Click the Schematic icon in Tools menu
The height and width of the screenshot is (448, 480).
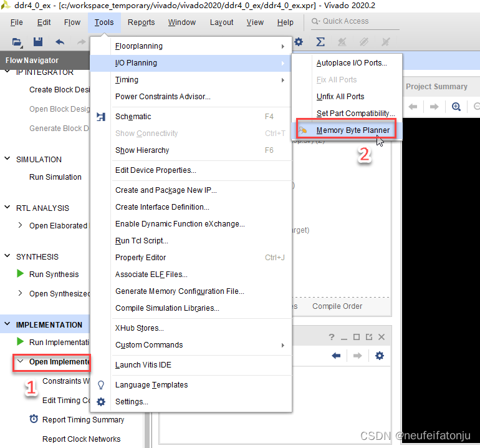coord(101,117)
